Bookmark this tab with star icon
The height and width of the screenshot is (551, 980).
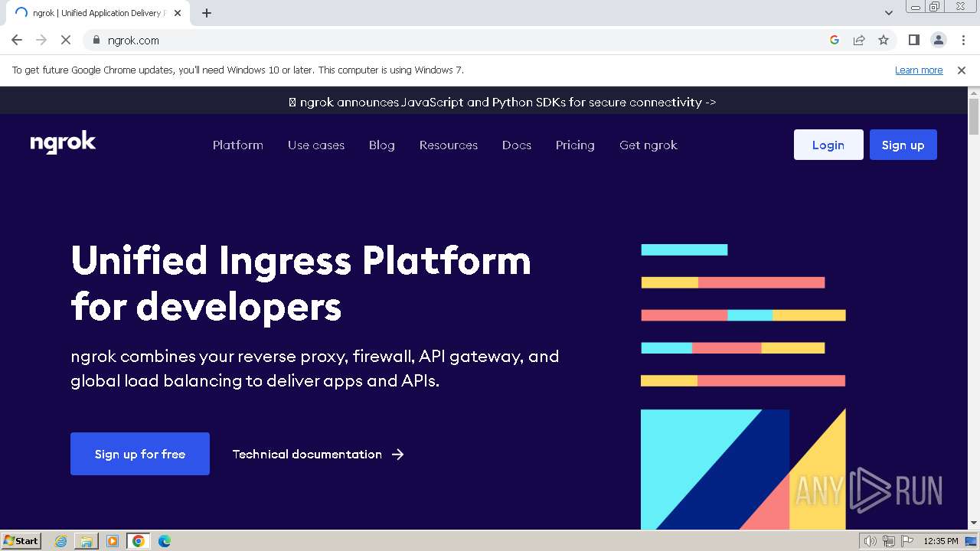884,40
